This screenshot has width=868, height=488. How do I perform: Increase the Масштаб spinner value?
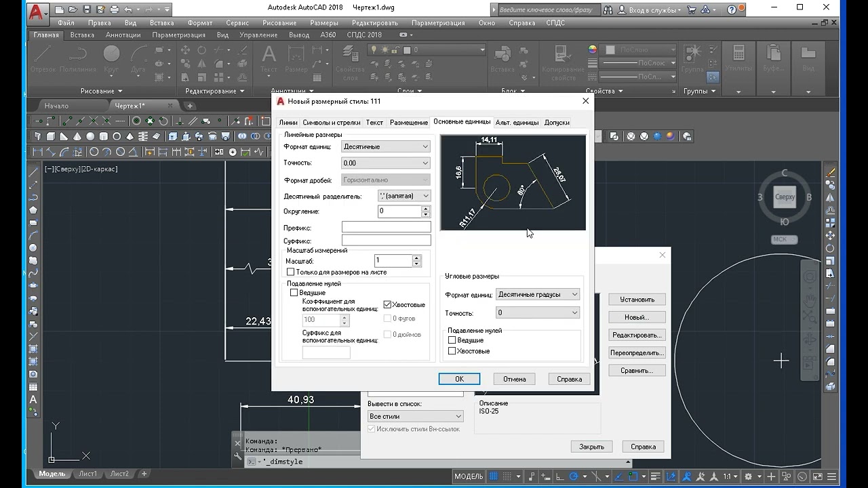417,258
